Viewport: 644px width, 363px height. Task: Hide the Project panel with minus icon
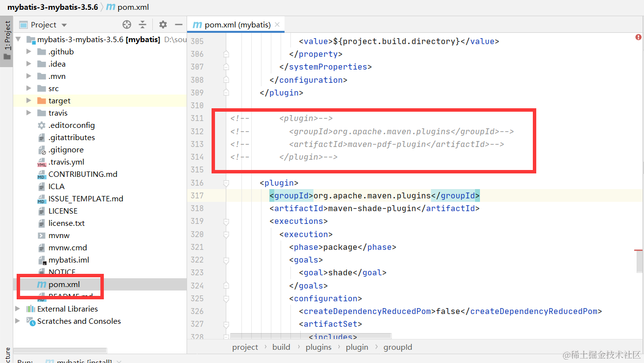point(178,24)
